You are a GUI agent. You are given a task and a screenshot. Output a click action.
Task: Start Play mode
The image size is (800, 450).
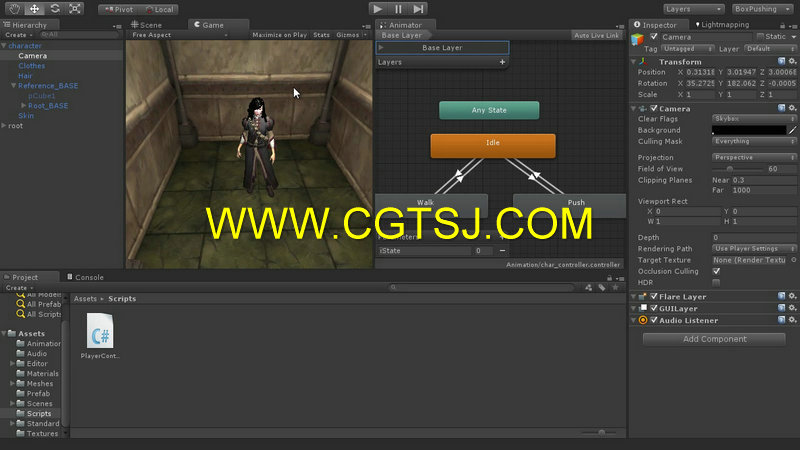pos(378,9)
